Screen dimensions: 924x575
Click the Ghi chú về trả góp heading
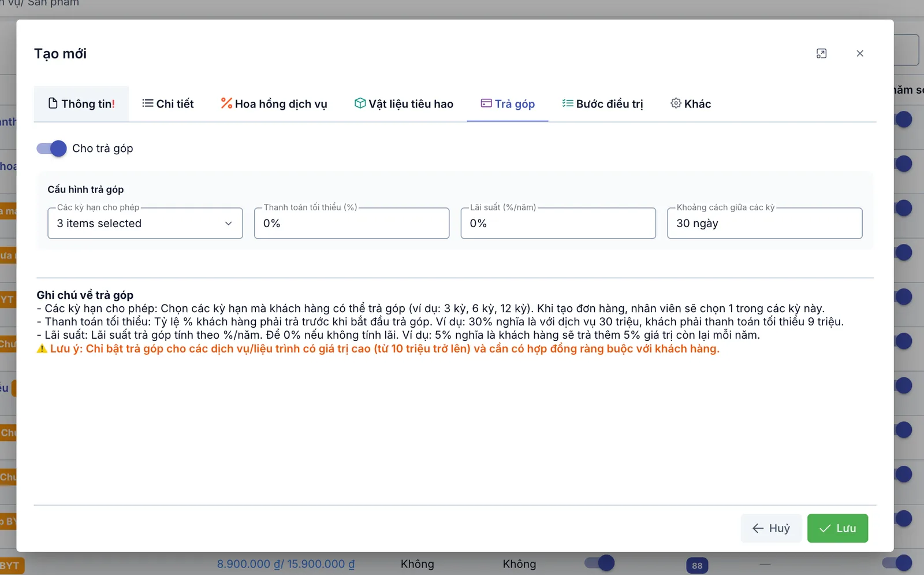pos(85,295)
